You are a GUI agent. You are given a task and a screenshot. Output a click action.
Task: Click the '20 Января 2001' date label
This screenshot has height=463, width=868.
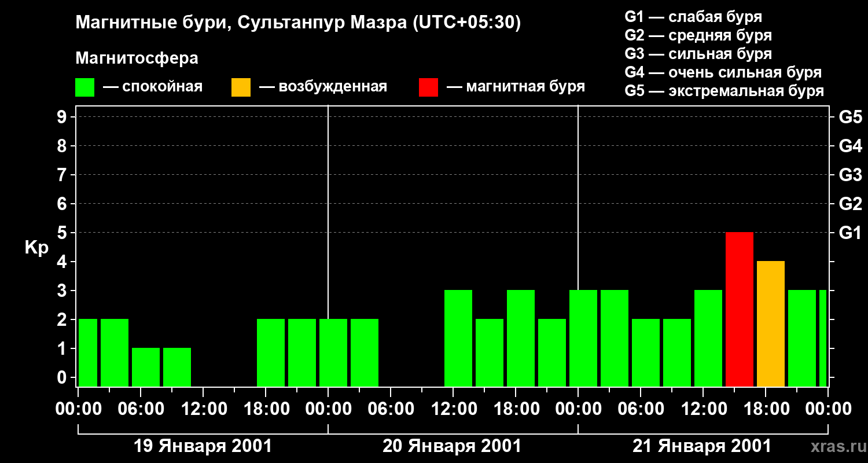pos(452,446)
